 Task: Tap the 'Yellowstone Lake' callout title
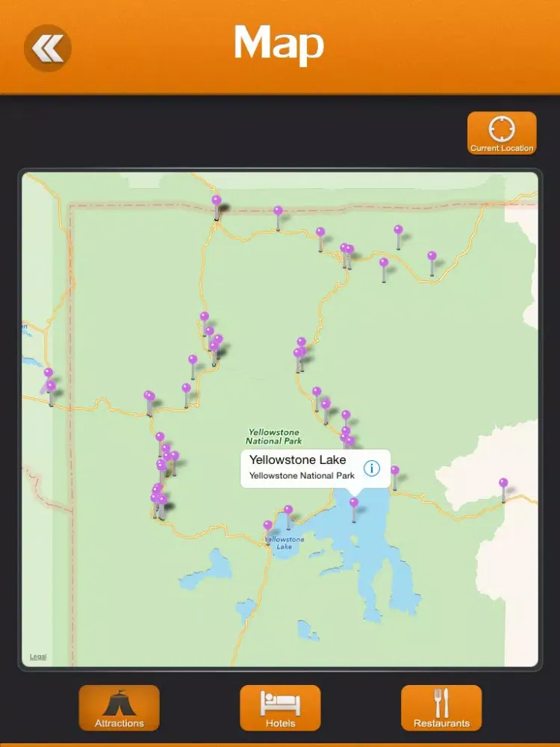click(298, 459)
